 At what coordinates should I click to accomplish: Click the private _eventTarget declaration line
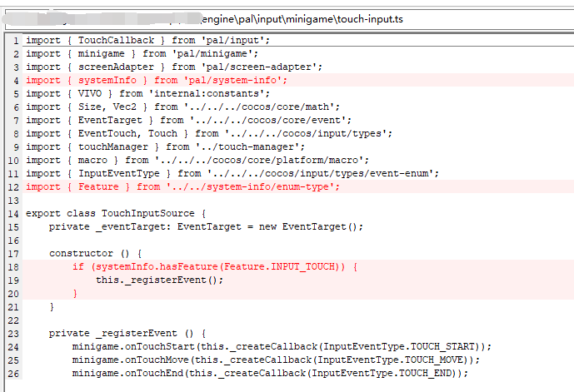[x=206, y=226]
